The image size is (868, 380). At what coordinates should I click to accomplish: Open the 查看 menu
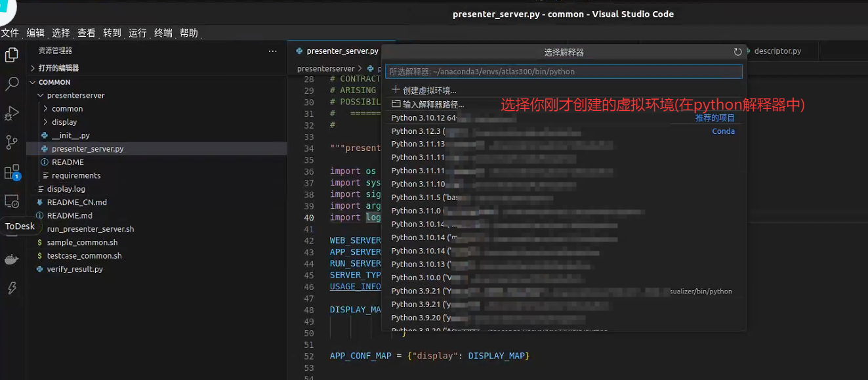pyautogui.click(x=87, y=33)
